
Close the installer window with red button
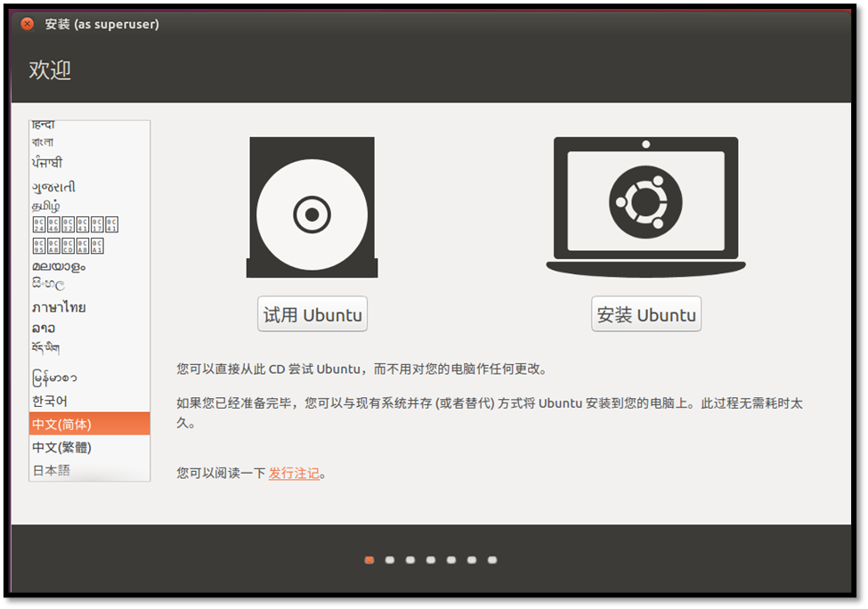(x=27, y=24)
